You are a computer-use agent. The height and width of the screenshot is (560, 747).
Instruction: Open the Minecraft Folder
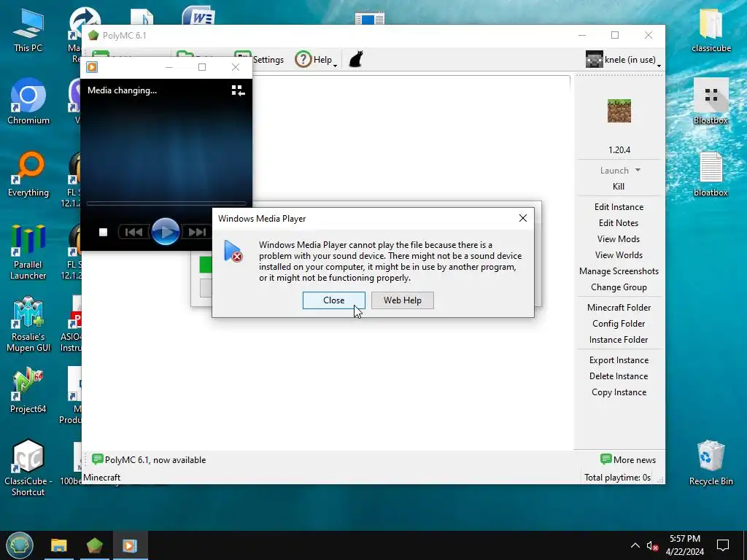point(619,308)
